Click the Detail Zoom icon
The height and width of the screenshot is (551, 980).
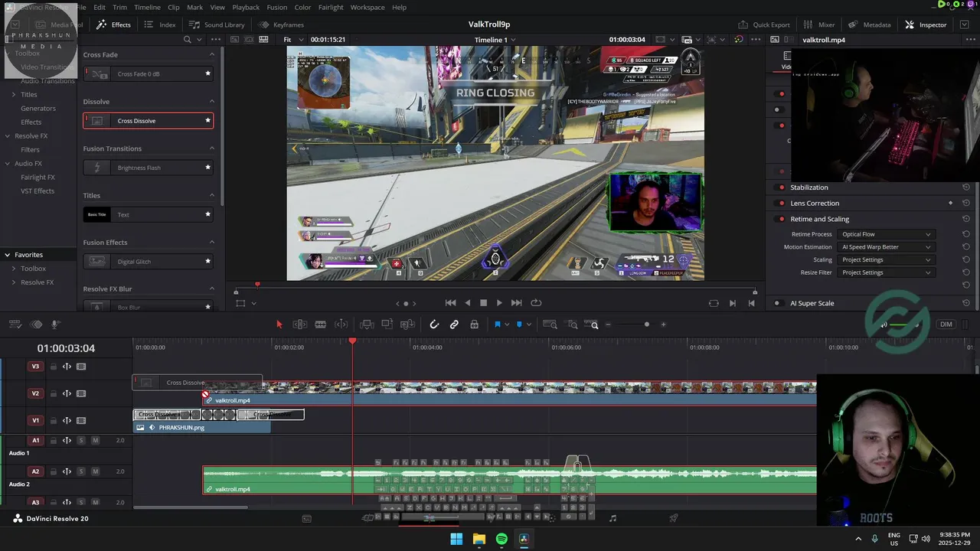(573, 324)
